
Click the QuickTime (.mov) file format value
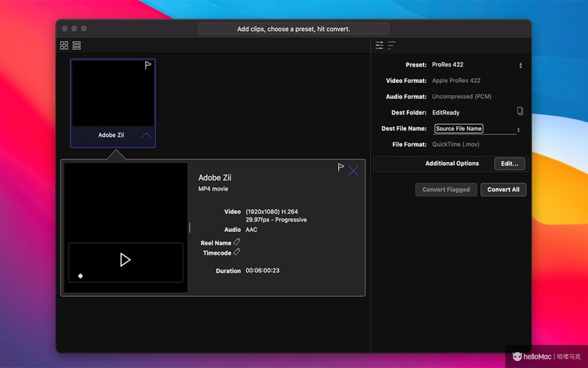456,144
